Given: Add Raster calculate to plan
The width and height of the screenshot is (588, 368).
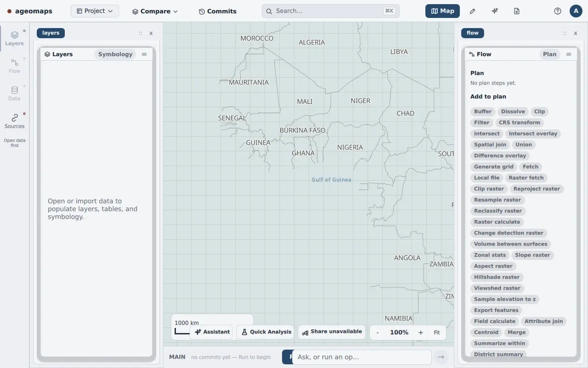Looking at the screenshot, I should (497, 222).
